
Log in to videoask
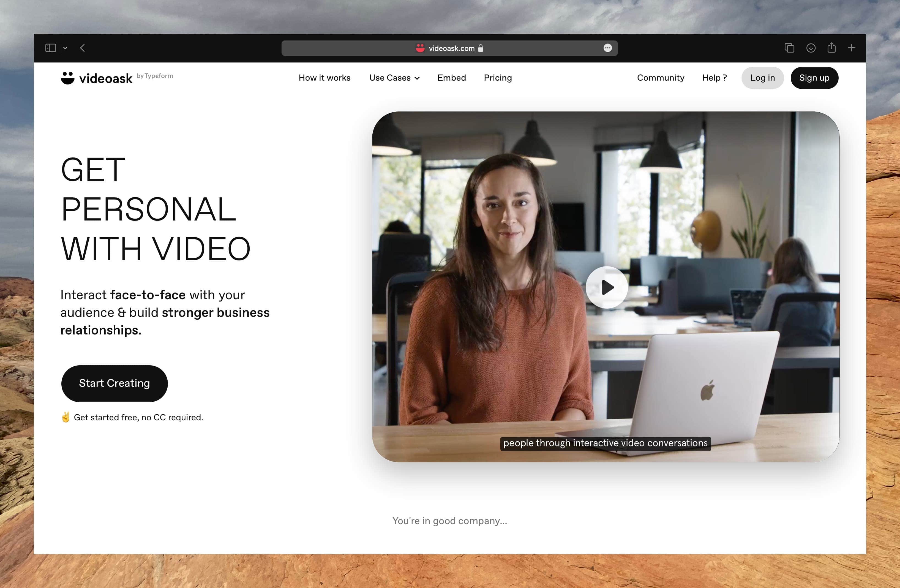coord(762,78)
